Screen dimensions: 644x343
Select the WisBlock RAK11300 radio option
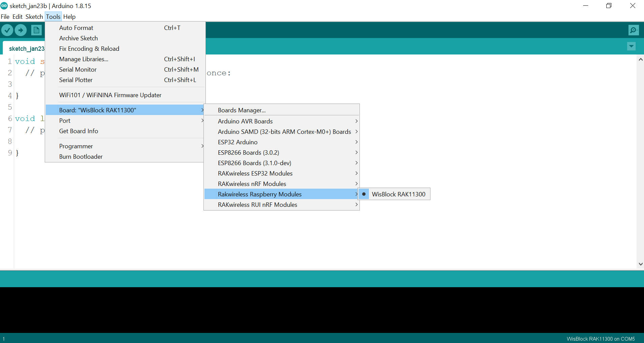tap(394, 194)
